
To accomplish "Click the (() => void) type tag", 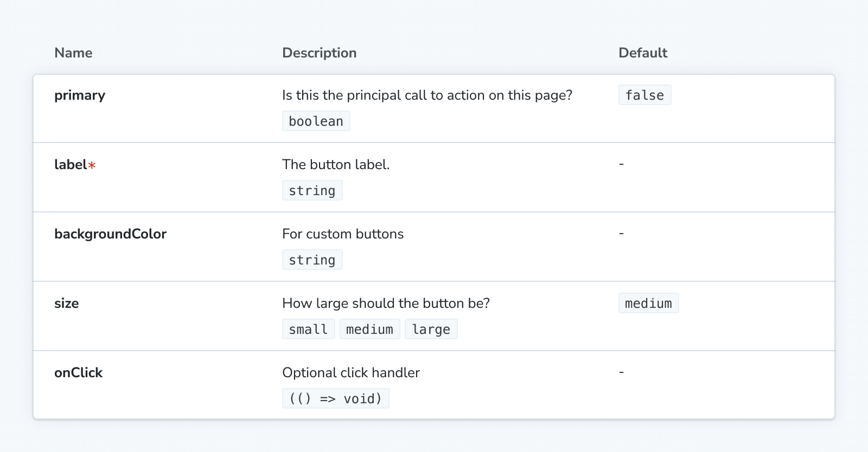I will [335, 398].
